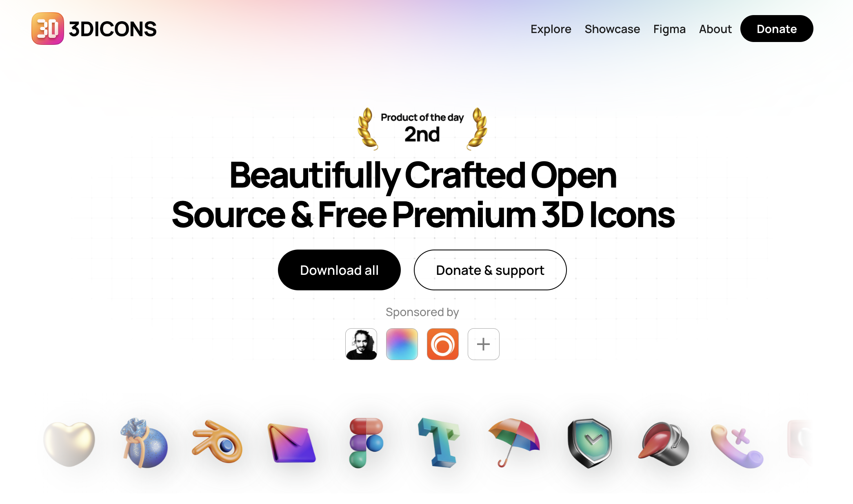Click the Download all button
This screenshot has height=504, width=853.
pyautogui.click(x=339, y=270)
